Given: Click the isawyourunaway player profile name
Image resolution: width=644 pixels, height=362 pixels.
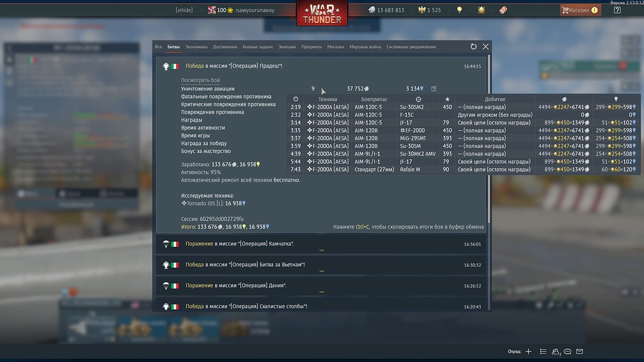Looking at the screenshot, I should (x=255, y=10).
